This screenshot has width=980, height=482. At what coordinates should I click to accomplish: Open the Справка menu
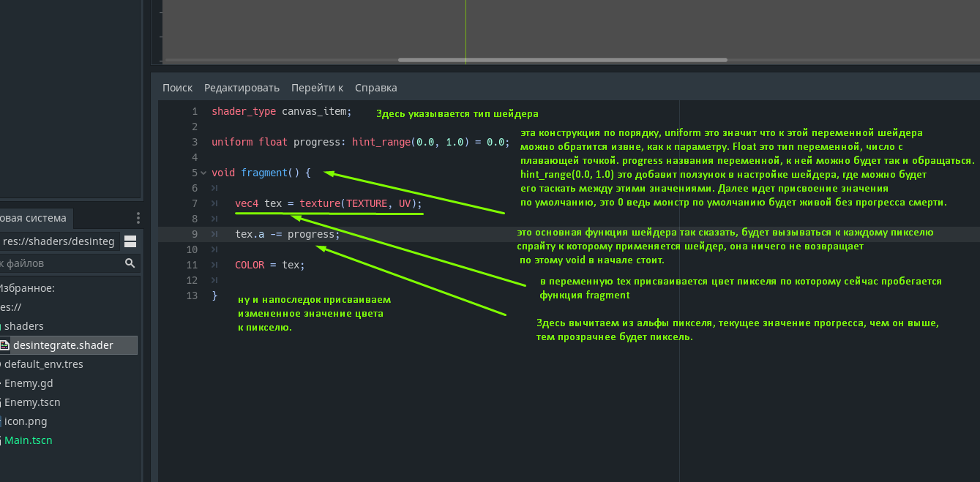click(375, 88)
